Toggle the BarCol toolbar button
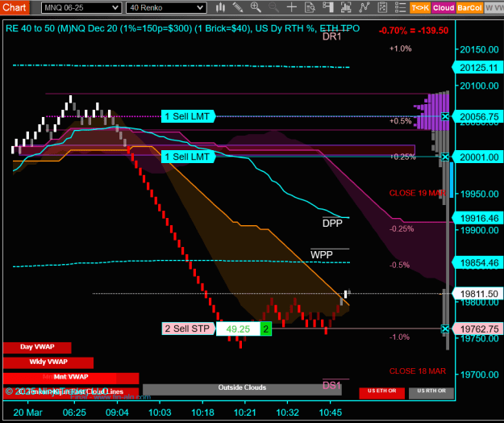Viewport: 504px width, 423px height. (469, 8)
